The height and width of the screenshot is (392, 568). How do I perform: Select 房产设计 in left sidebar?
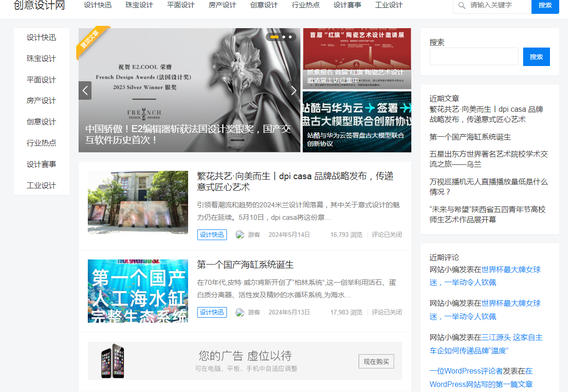42,101
